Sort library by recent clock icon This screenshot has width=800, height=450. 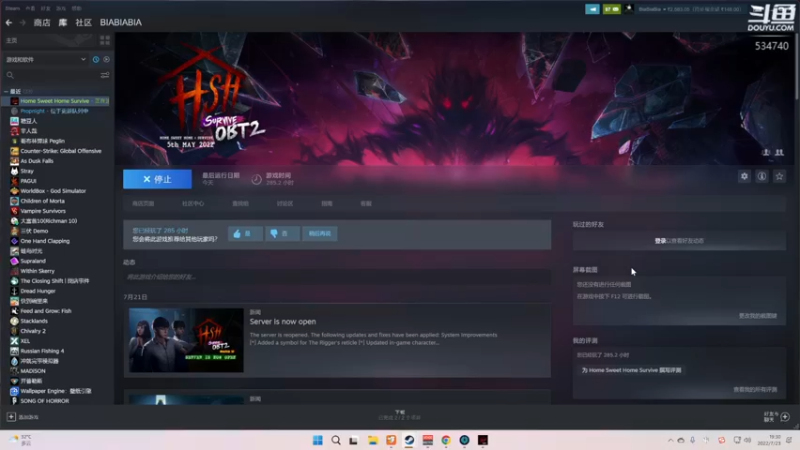click(x=96, y=59)
